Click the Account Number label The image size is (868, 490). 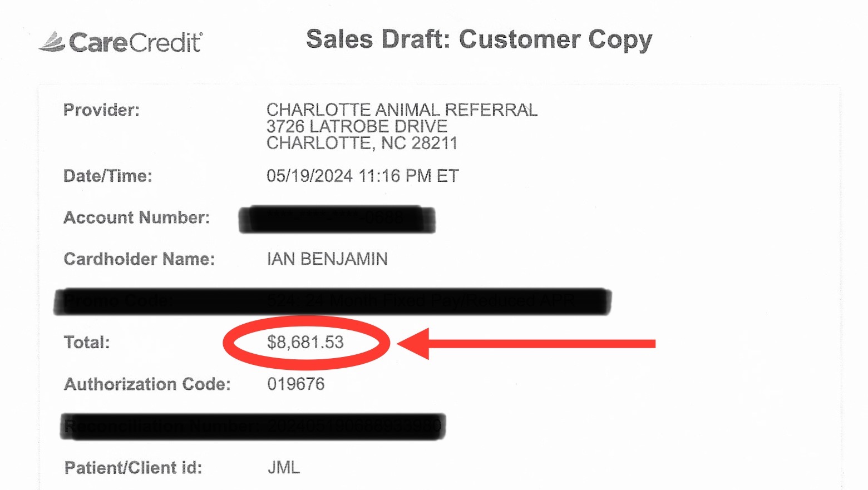tap(137, 217)
